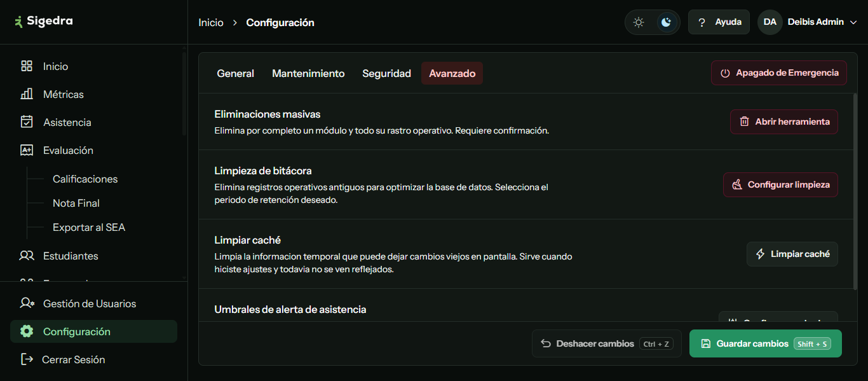
Task: Click the Asistencia calendar check icon
Action: point(27,122)
